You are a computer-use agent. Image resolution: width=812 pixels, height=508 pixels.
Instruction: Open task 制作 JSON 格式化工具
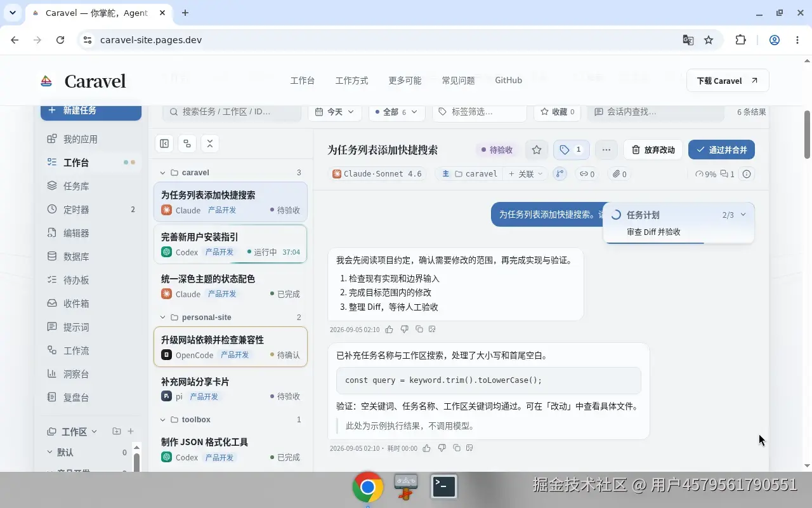point(230,449)
